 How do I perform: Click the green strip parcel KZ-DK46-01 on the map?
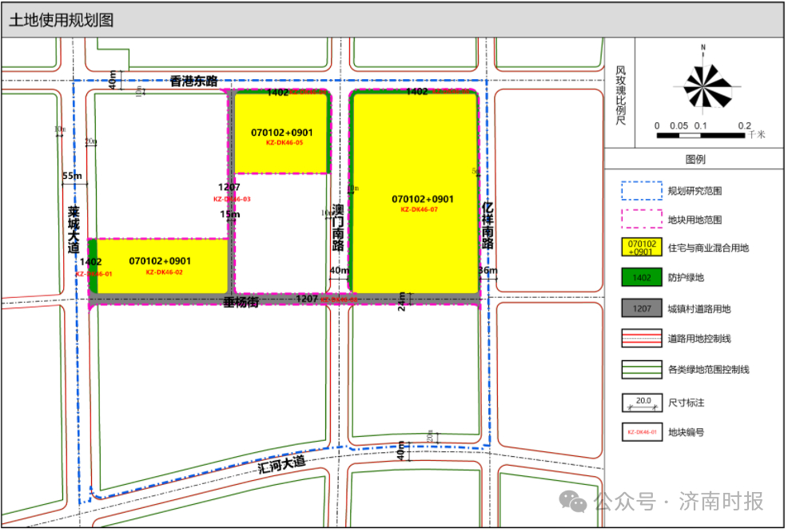coord(92,266)
